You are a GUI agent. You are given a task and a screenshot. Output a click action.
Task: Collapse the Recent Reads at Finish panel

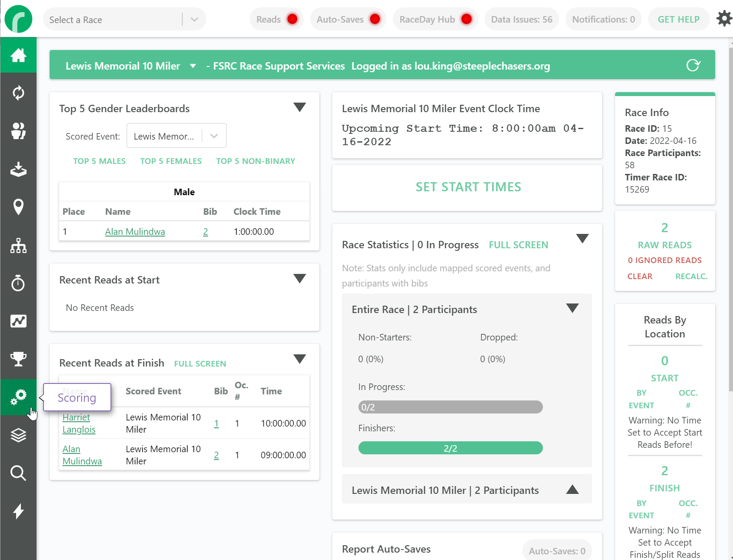tap(300, 359)
